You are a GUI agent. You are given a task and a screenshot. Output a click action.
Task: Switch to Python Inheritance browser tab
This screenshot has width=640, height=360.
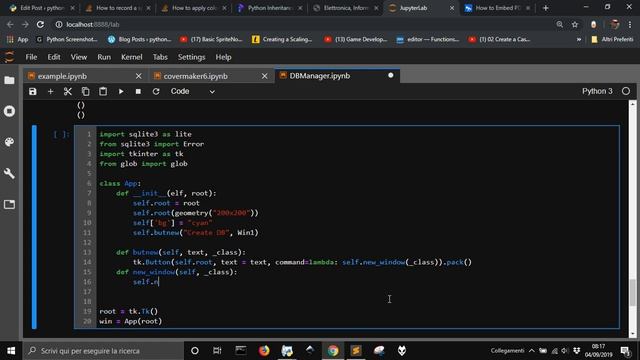270,8
